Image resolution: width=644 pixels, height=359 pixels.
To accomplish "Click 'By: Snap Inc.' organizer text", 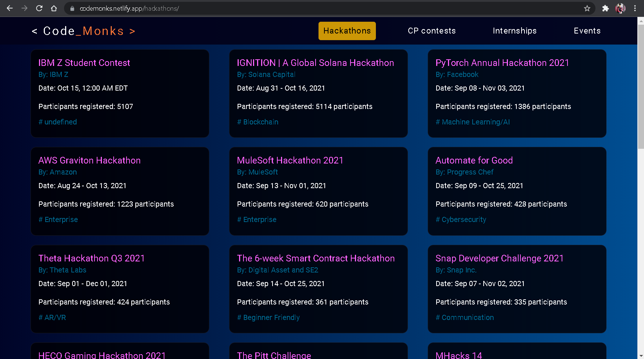I will [456, 270].
